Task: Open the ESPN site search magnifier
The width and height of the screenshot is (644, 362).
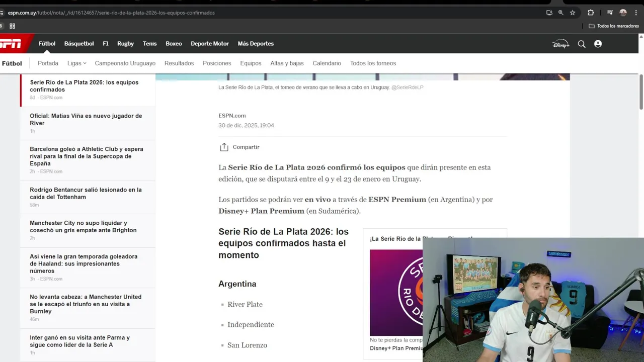Action: [582, 44]
